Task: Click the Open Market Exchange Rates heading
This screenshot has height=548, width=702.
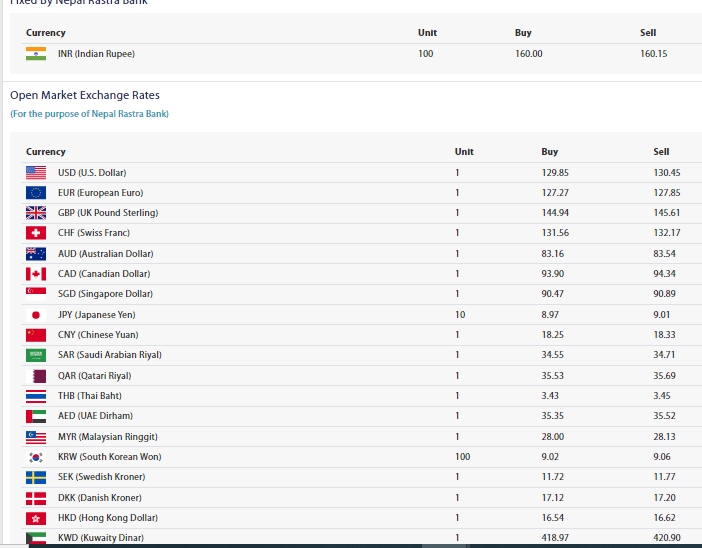Action: pos(85,95)
